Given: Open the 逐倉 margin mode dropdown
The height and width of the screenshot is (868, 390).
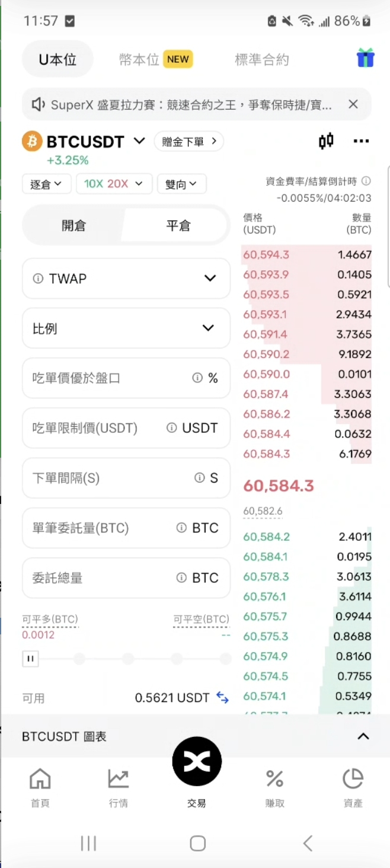Looking at the screenshot, I should [x=46, y=184].
